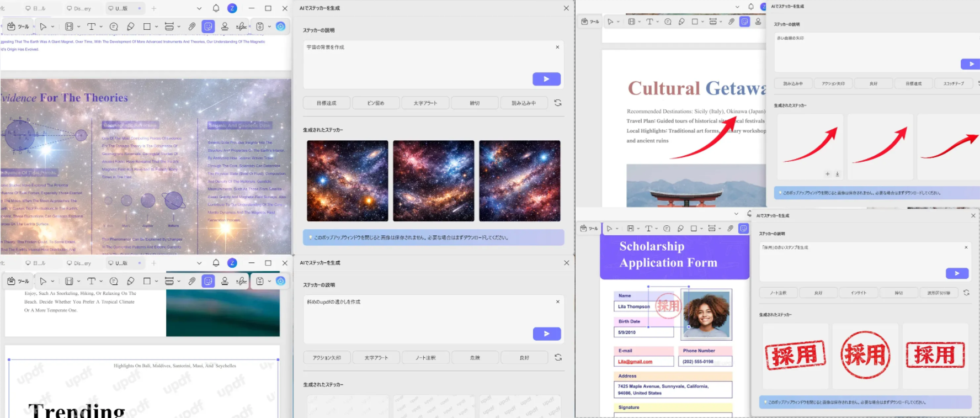This screenshot has width=980, height=418.
Task: Pick the highlight tool in the space-background window
Action: point(69,26)
